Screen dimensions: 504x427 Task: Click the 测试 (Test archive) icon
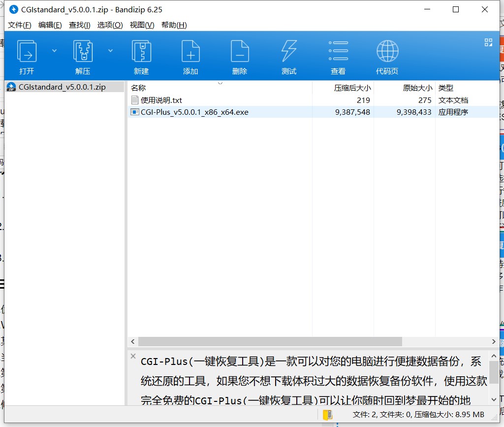point(289,51)
